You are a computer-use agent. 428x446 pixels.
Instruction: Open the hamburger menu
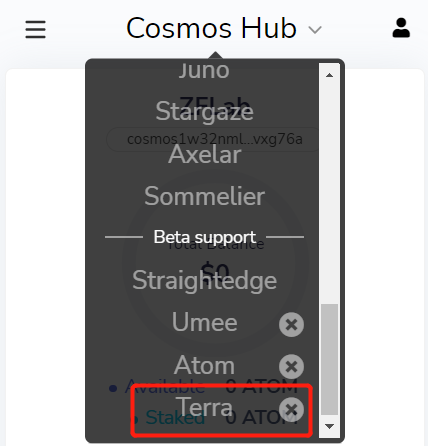tap(35, 29)
